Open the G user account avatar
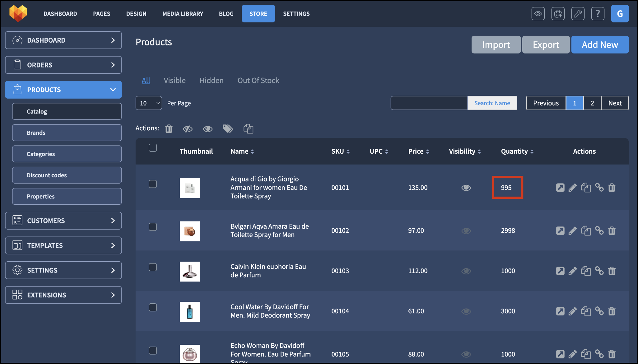Viewport: 638px width, 364px height. tap(620, 14)
